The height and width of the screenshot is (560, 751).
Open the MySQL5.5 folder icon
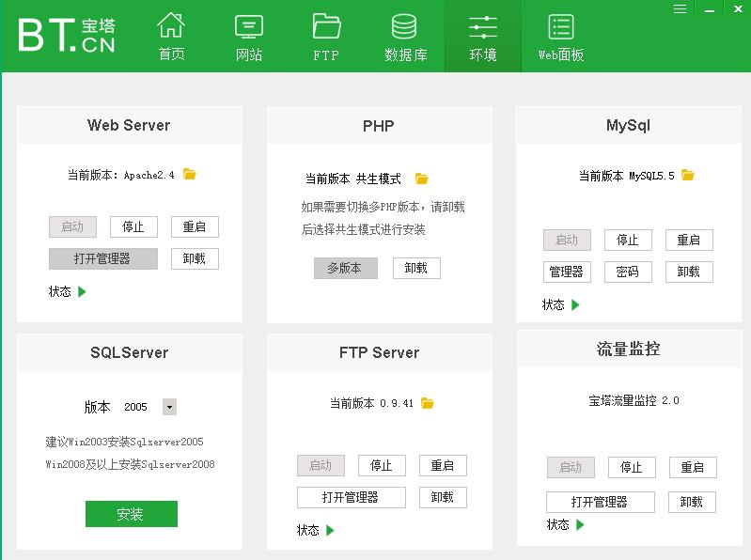tap(688, 175)
